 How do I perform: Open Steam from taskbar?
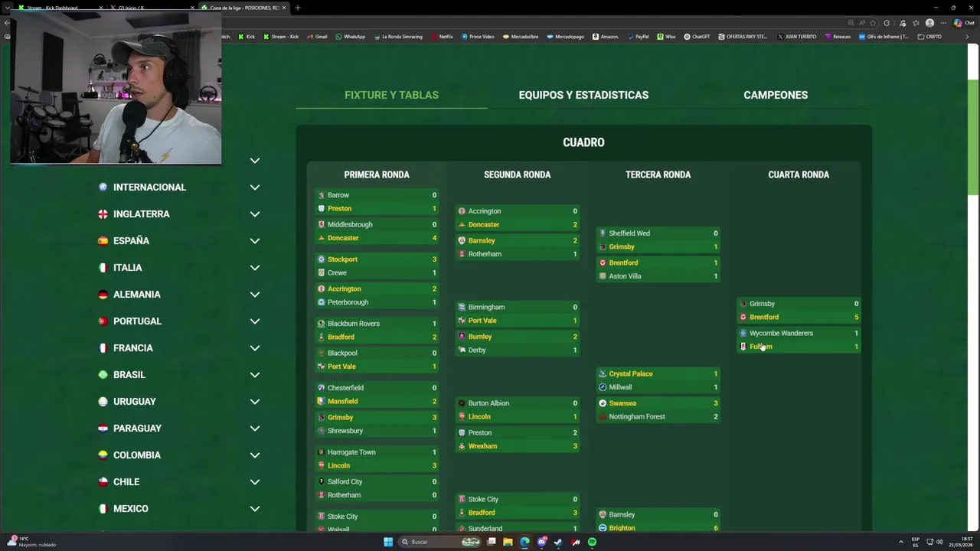[x=558, y=542]
